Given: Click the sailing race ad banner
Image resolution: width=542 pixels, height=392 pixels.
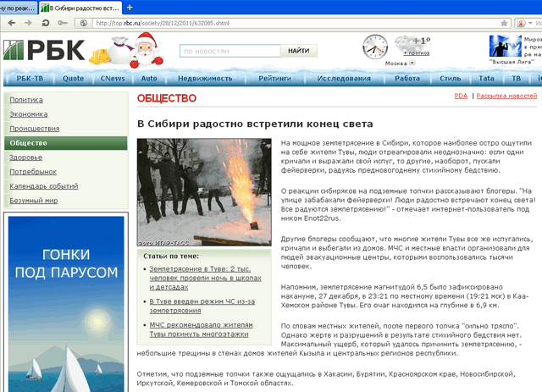Looking at the screenshot, I should [x=66, y=303].
